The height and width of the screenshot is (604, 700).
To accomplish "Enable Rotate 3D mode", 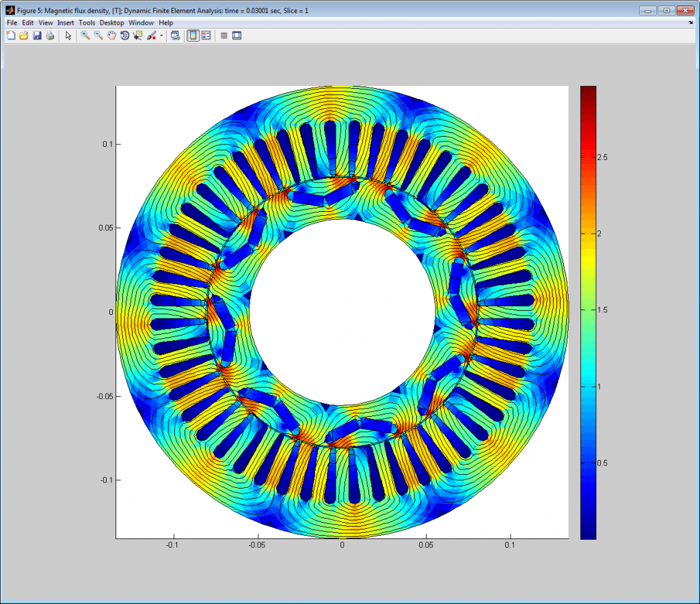I will tap(123, 36).
